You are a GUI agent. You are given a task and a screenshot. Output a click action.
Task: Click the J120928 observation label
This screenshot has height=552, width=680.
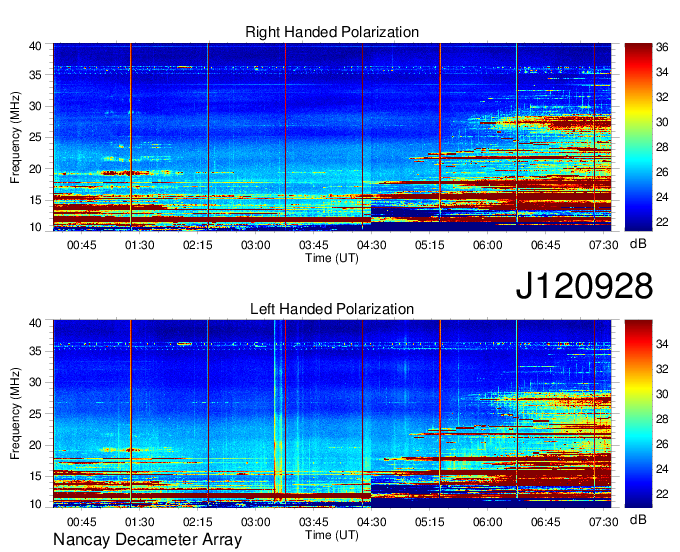click(x=584, y=286)
